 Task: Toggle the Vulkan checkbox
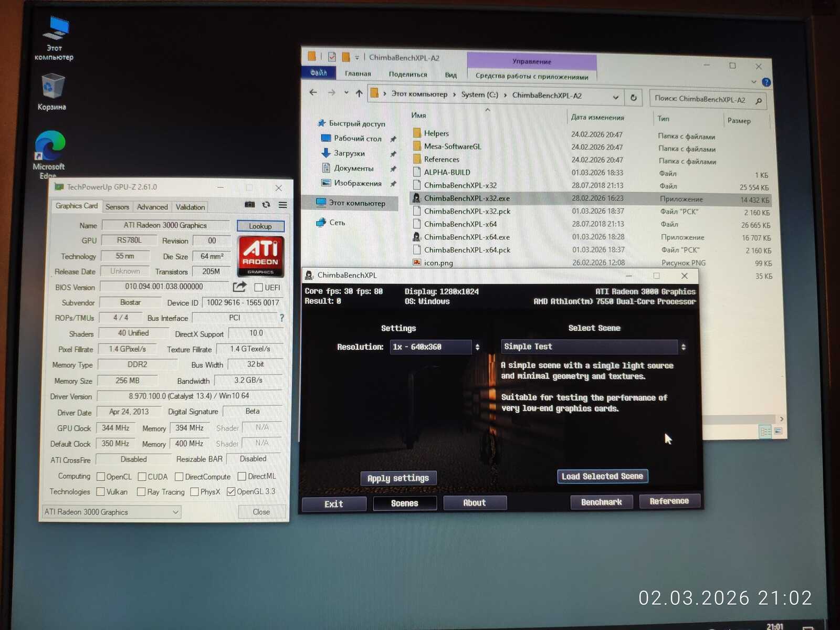101,492
